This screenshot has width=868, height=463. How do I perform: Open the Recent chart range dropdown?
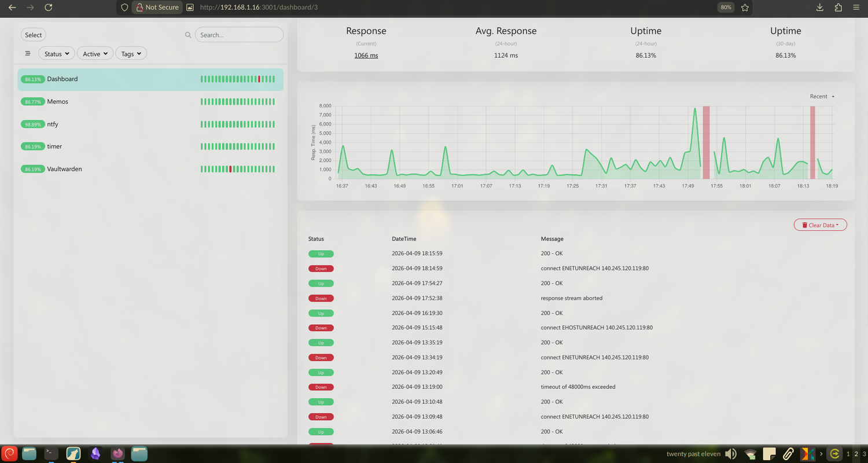click(x=822, y=97)
